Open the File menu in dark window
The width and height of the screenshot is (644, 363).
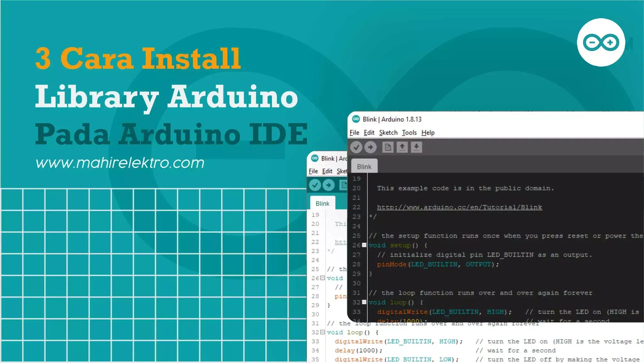354,133
